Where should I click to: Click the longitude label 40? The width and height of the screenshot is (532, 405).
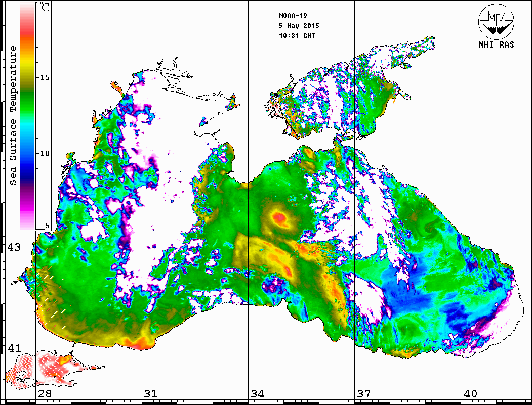click(470, 393)
